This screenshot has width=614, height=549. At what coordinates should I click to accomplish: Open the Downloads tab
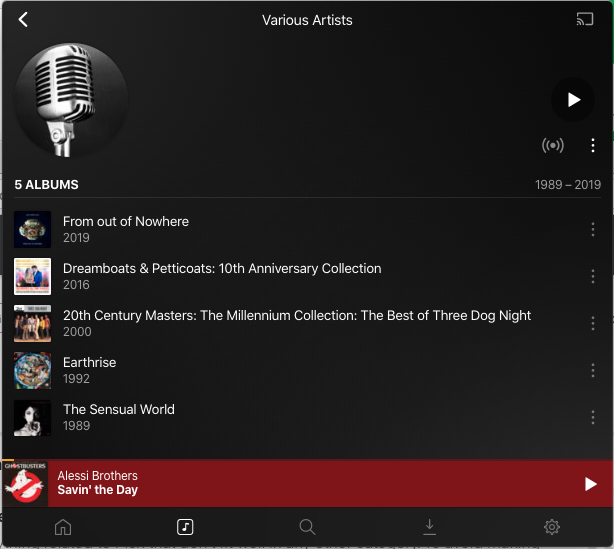430,527
